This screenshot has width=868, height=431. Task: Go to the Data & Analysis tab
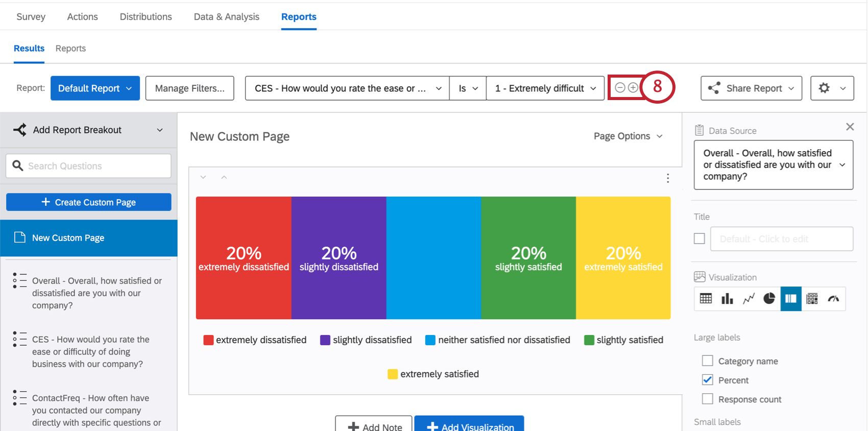226,17
